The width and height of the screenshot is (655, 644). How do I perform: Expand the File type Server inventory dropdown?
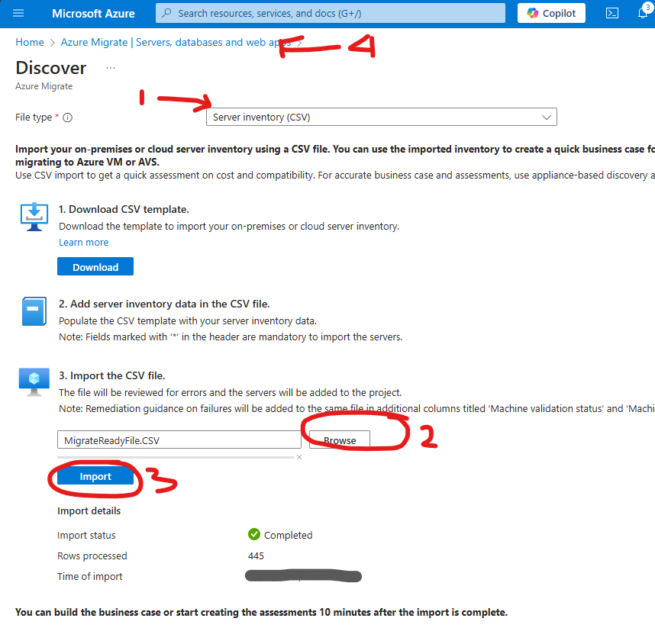[382, 118]
